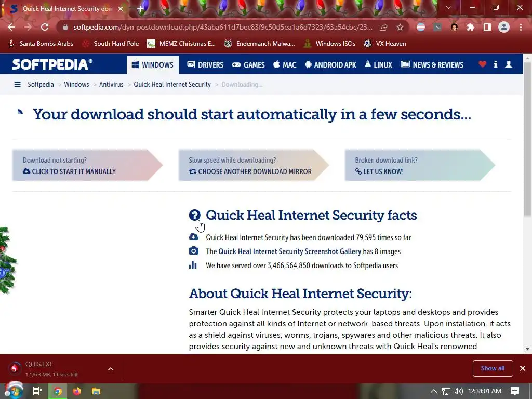This screenshot has width=532, height=399.
Task: Open VX Heaven bookmark
Action: point(385,44)
